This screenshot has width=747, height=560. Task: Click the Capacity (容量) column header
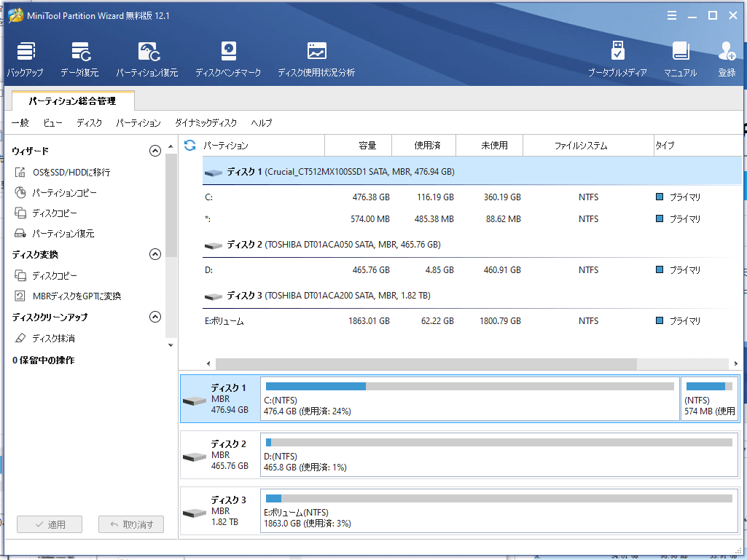tap(359, 145)
